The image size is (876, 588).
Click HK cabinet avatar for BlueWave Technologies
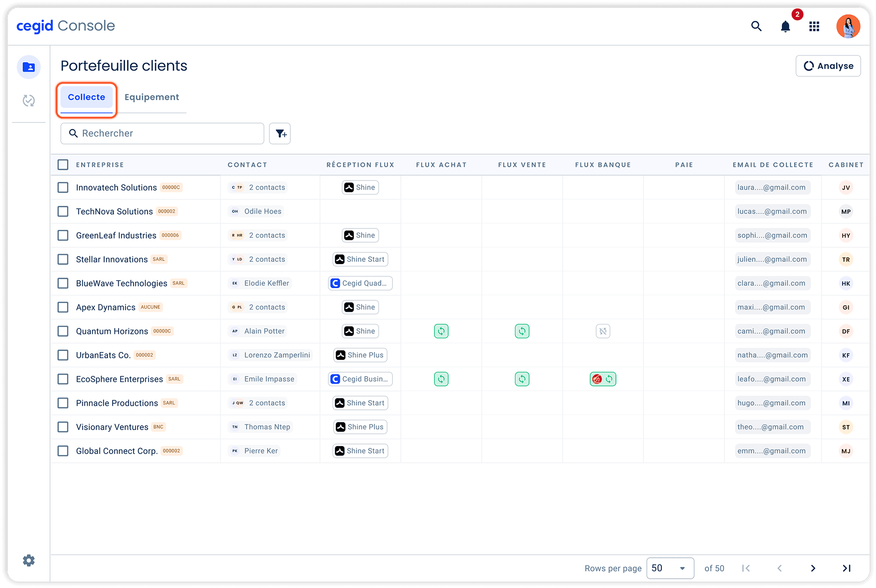click(846, 284)
